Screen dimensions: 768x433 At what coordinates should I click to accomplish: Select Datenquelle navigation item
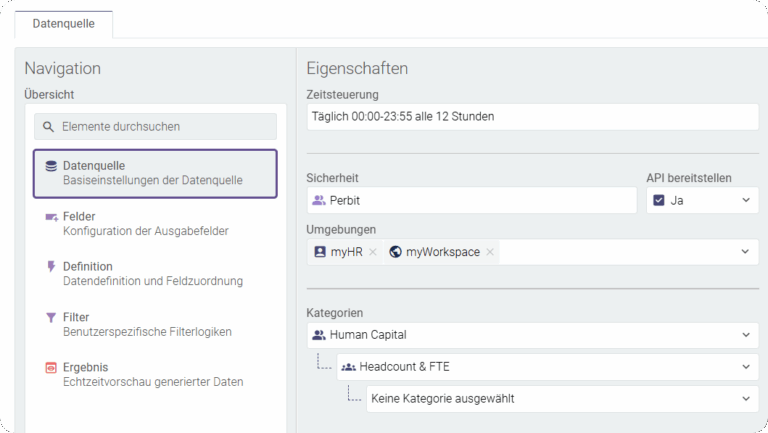(155, 174)
